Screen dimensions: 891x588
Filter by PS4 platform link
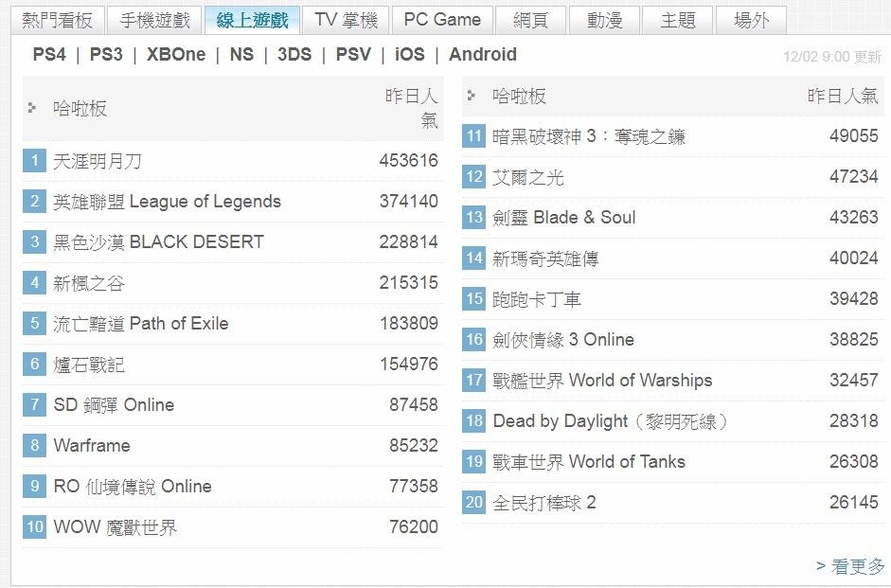click(49, 55)
